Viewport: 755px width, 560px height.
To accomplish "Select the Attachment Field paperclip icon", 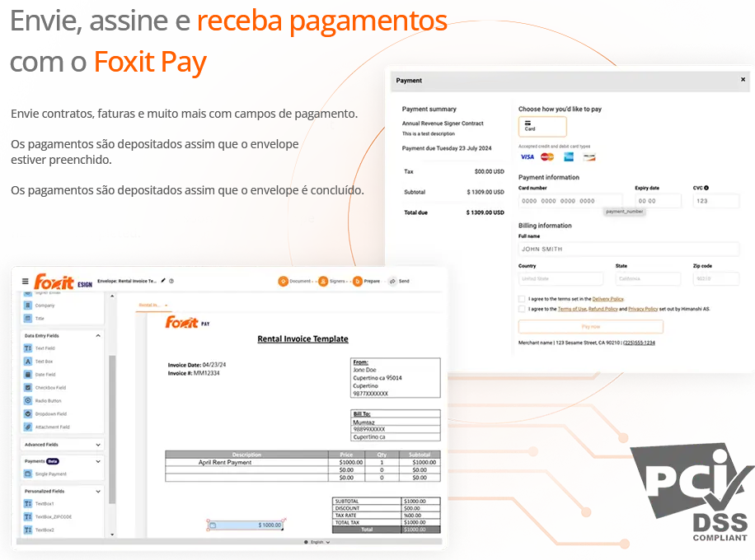I will (x=28, y=427).
